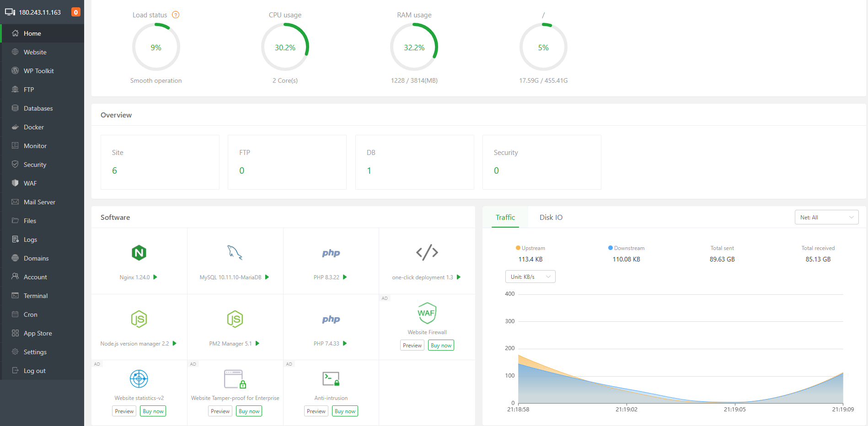
Task: Click the Site count overview card
Action: [160, 162]
